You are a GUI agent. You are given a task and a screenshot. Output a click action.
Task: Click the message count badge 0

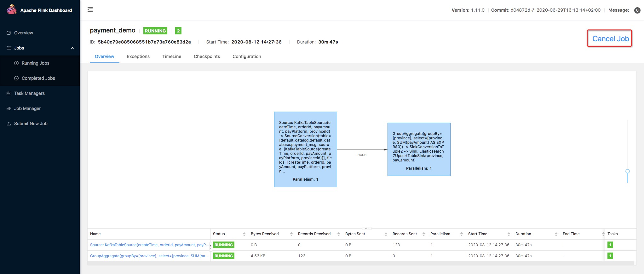tap(637, 10)
